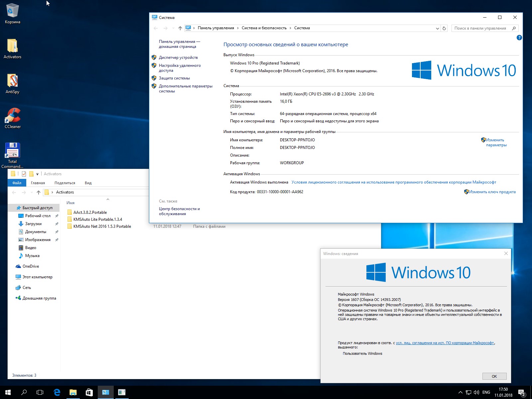
Task: Click the taskbar search magnifier icon
Action: 24,392
